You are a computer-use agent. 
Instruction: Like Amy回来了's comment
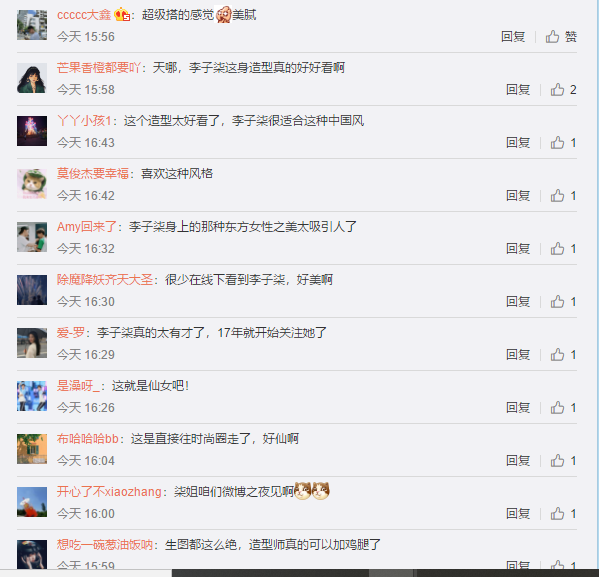(563, 249)
